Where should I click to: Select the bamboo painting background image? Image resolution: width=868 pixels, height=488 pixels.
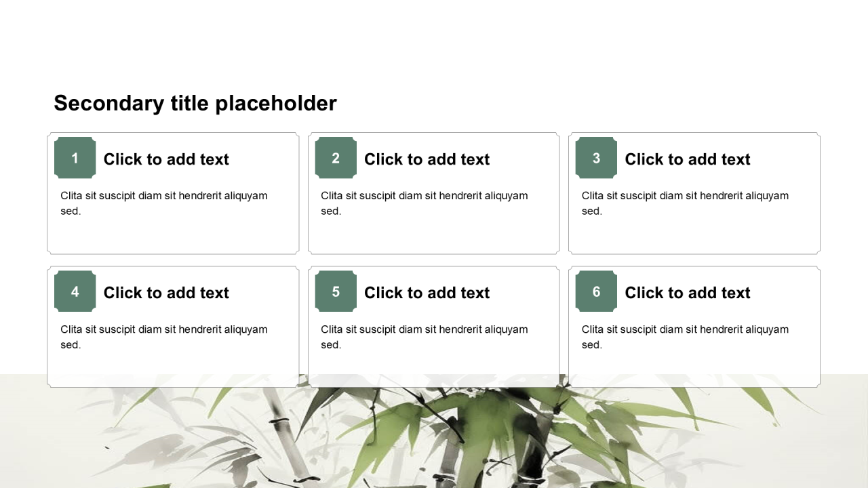click(434, 441)
